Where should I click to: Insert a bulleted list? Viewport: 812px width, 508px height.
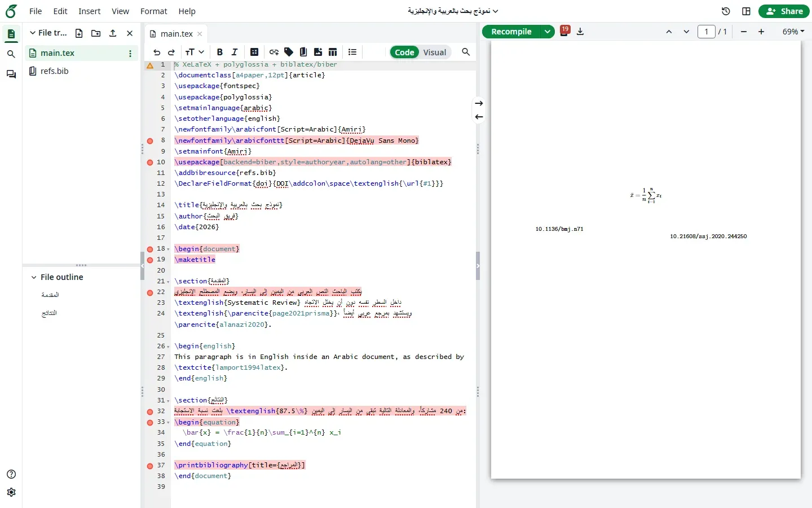click(x=352, y=52)
